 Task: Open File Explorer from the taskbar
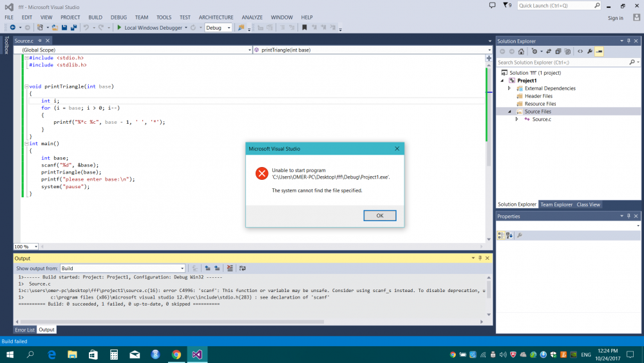[x=72, y=355]
